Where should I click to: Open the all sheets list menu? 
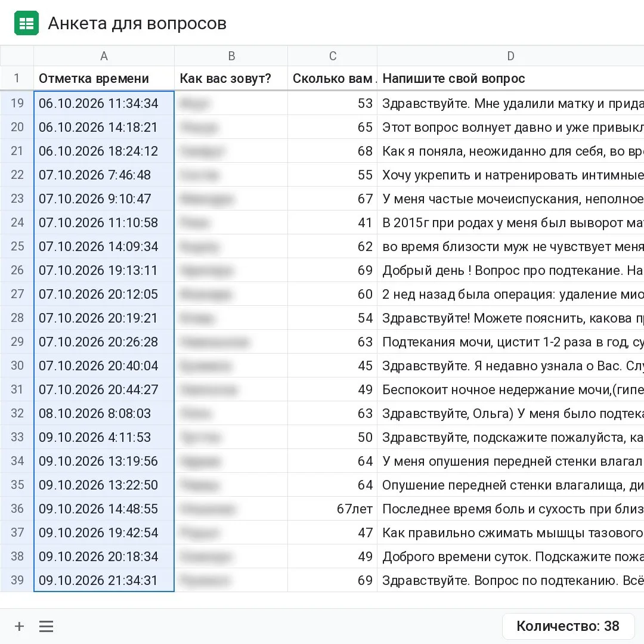point(47,626)
